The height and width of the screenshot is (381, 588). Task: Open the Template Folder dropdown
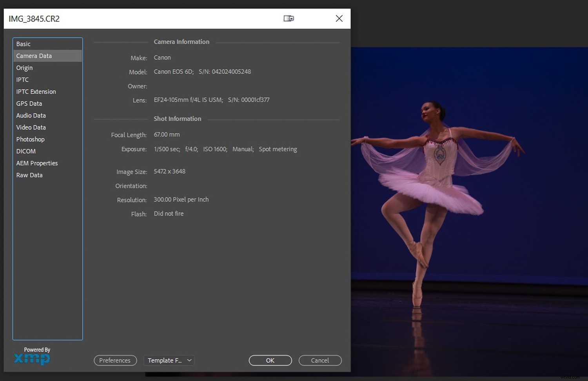pyautogui.click(x=169, y=360)
